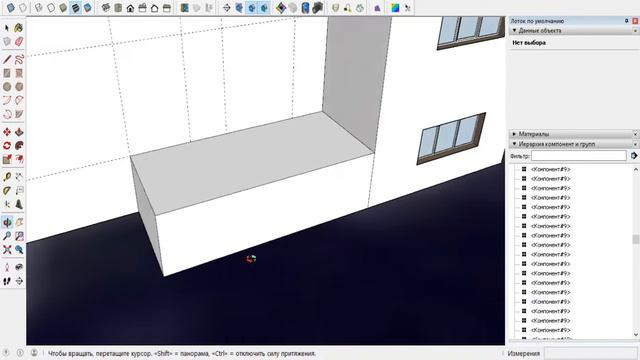Collapse the Данные объекта panel
Viewport: 640px width, 360px height.
[514, 31]
